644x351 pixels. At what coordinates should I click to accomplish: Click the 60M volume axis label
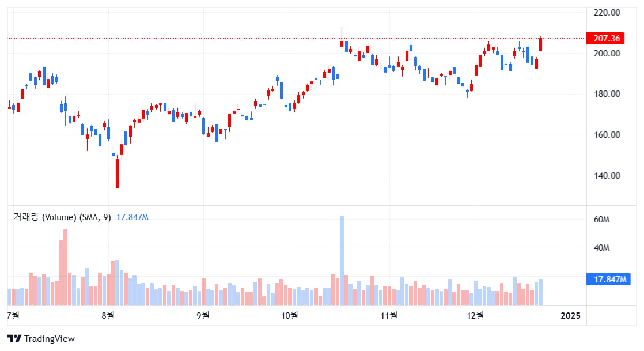pyautogui.click(x=601, y=220)
